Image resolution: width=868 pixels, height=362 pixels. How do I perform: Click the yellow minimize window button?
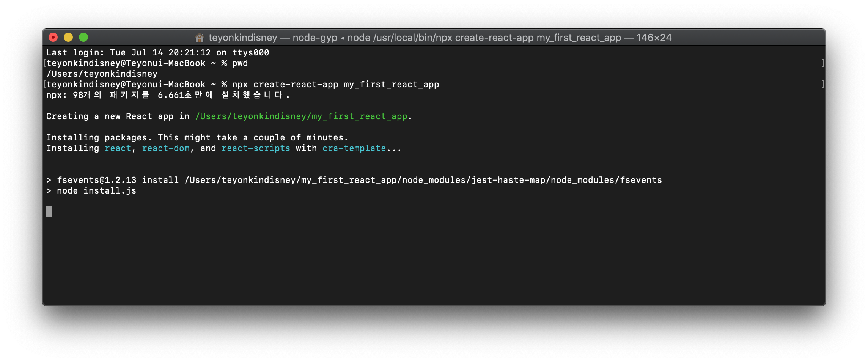[x=68, y=37]
